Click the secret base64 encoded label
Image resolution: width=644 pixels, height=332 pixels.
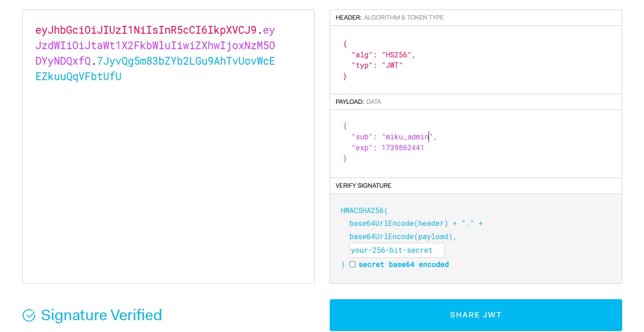click(x=404, y=264)
